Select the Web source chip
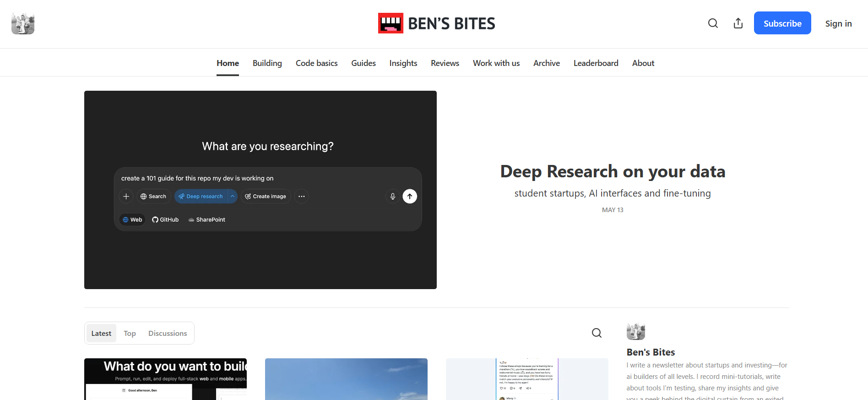This screenshot has height=400, width=868. 132,220
